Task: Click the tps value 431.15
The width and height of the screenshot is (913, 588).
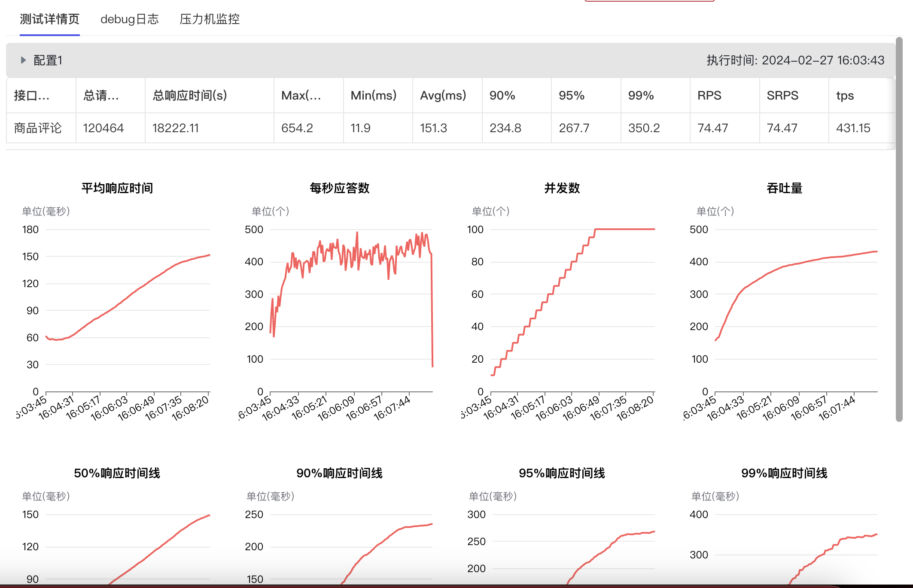Action: [x=853, y=128]
